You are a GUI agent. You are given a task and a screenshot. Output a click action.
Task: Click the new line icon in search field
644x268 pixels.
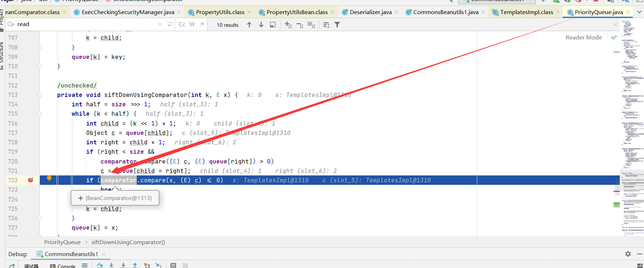pos(170,24)
